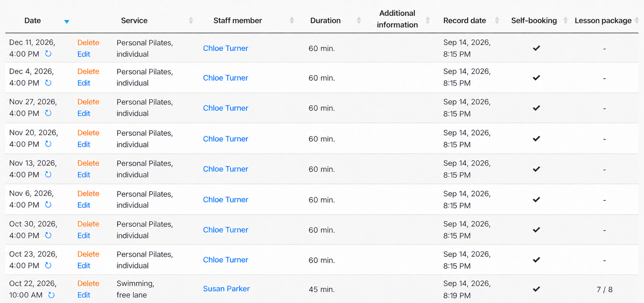Delete the Nov 27, 2026 booking
This screenshot has width=644, height=303.
point(88,102)
